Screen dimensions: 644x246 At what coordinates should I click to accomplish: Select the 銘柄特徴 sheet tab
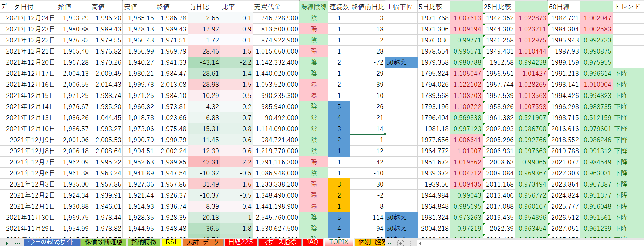pos(144,242)
